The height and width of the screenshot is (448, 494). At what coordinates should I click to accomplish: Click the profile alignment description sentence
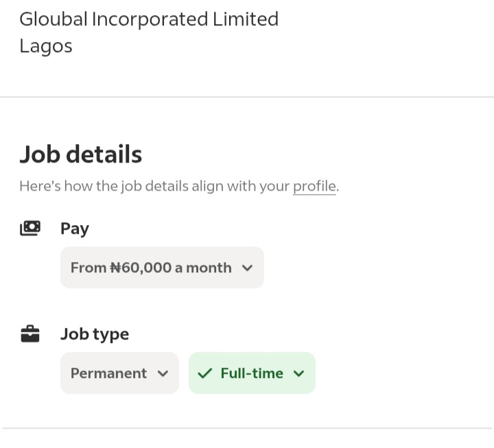click(179, 186)
